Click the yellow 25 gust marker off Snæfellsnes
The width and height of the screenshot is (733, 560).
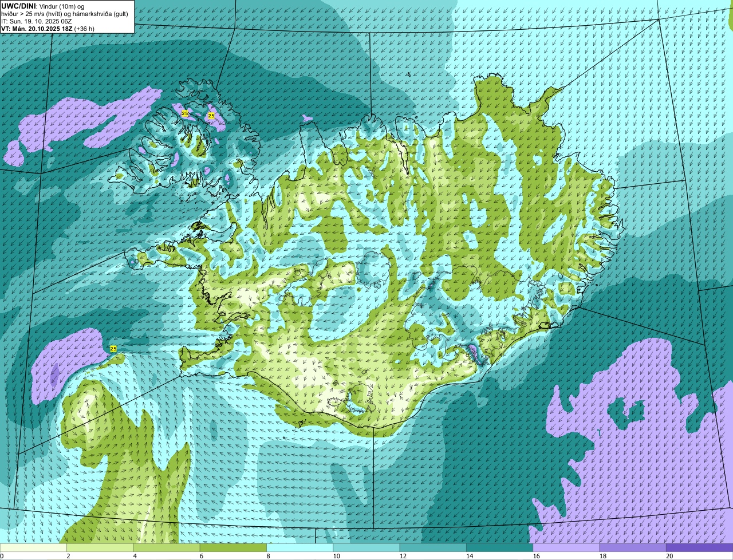113,349
